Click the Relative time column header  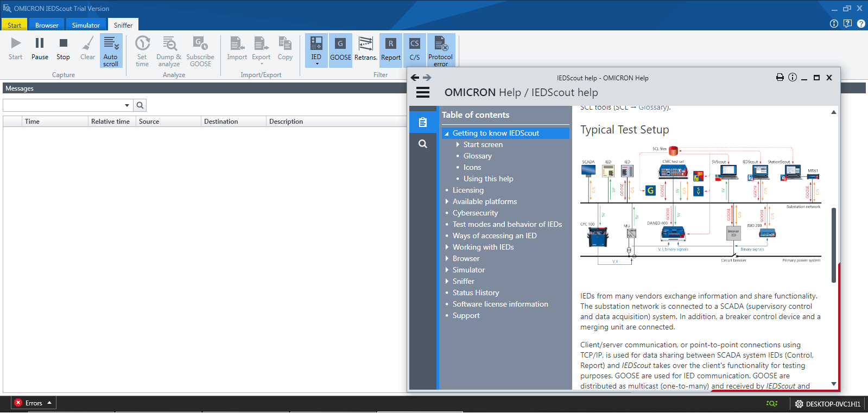pos(111,122)
